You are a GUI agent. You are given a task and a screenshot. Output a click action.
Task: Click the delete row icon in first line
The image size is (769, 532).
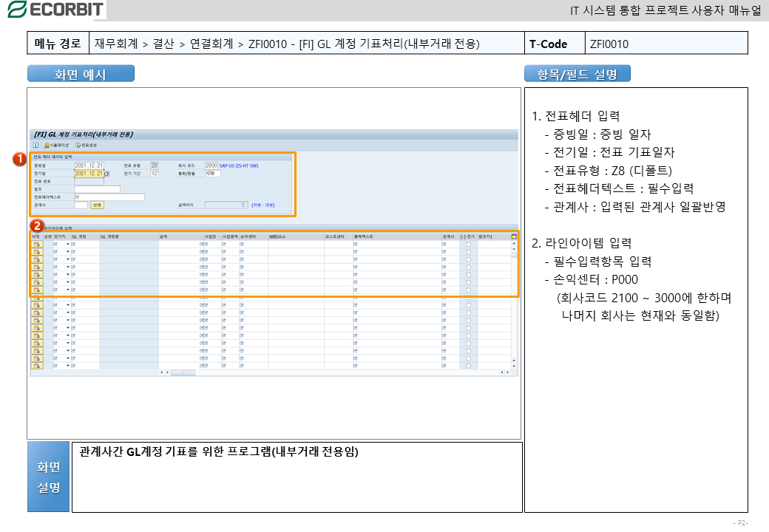[36, 244]
